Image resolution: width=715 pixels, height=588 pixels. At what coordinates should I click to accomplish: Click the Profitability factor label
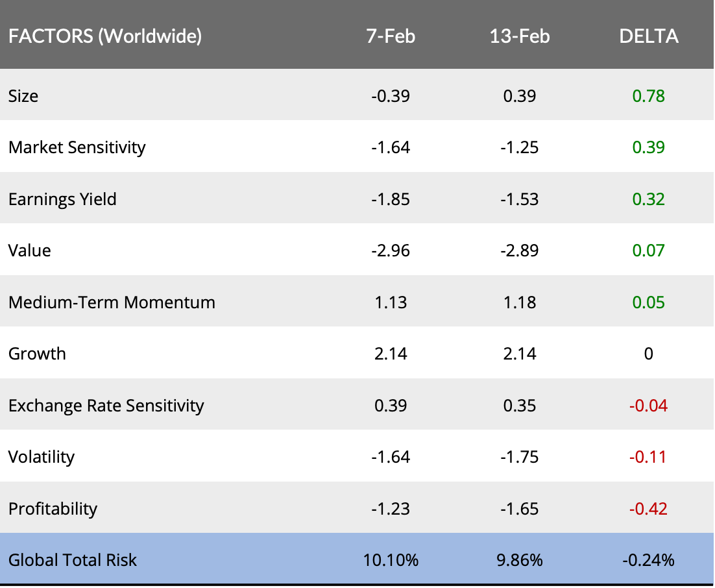point(53,508)
